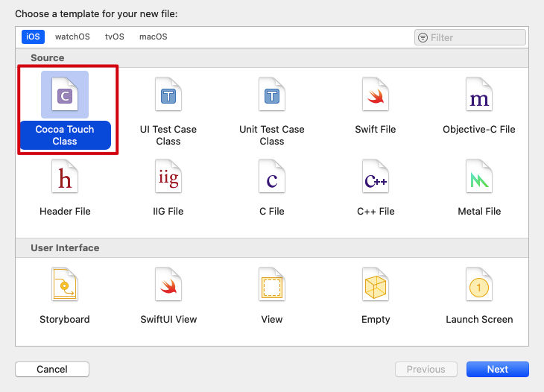The image size is (544, 392).
Task: Click the Next button
Action: pos(497,369)
